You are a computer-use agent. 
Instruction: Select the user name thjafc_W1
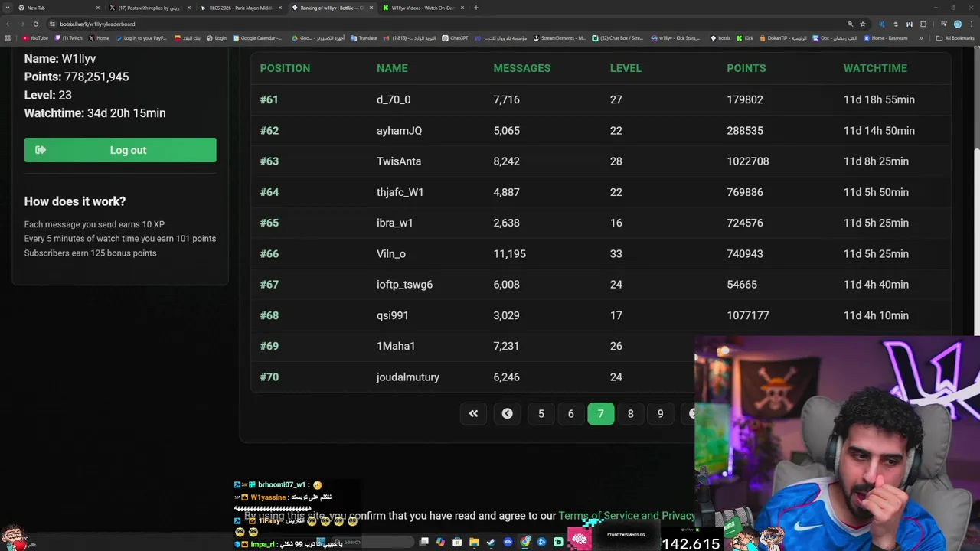[400, 192]
